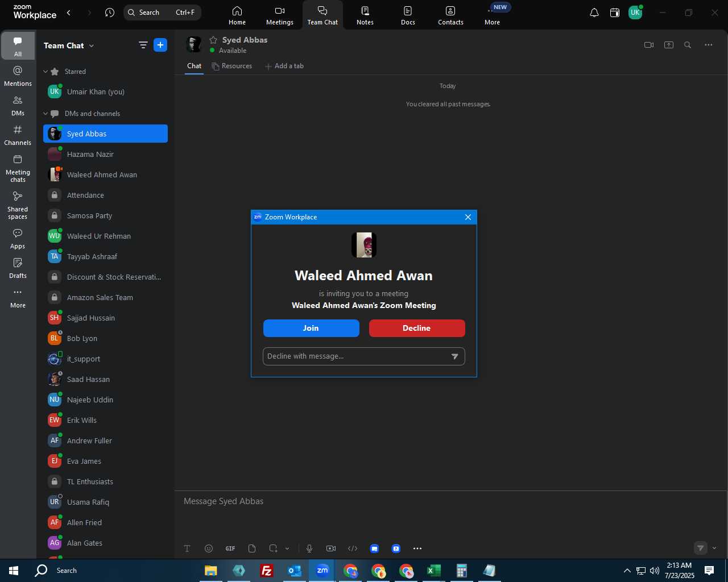The image size is (728, 582).
Task: Record a video message
Action: [331, 548]
